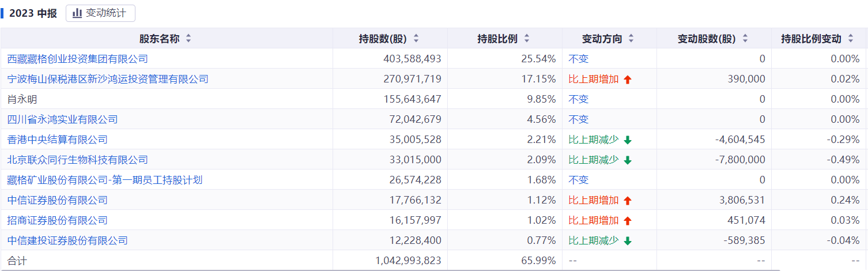Viewport: 868px width, 271px height.
Task: Sort by 变动股数(股) column sort arrows
Action: tap(745, 39)
